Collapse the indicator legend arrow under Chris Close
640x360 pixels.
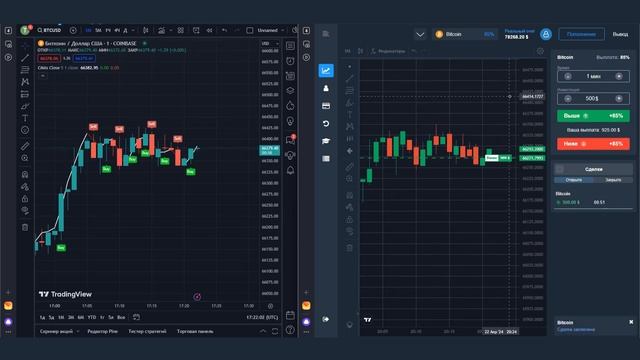[43, 76]
